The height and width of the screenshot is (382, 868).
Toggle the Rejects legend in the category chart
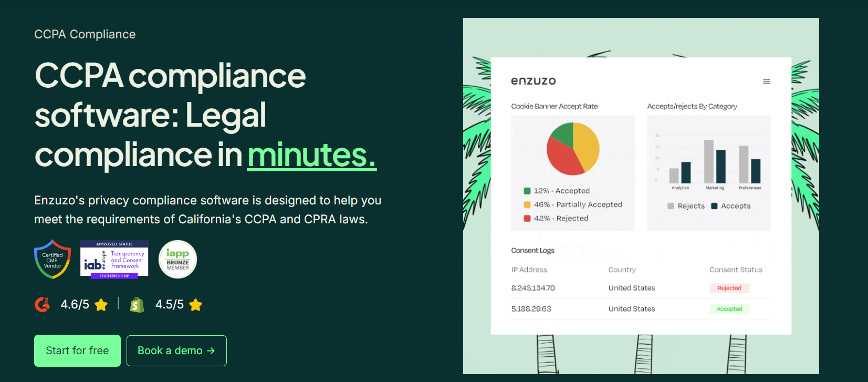pos(686,205)
